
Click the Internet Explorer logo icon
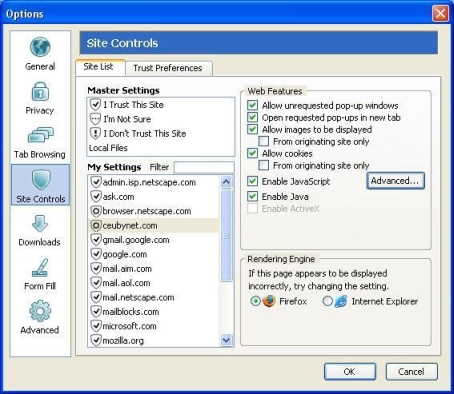pos(341,301)
